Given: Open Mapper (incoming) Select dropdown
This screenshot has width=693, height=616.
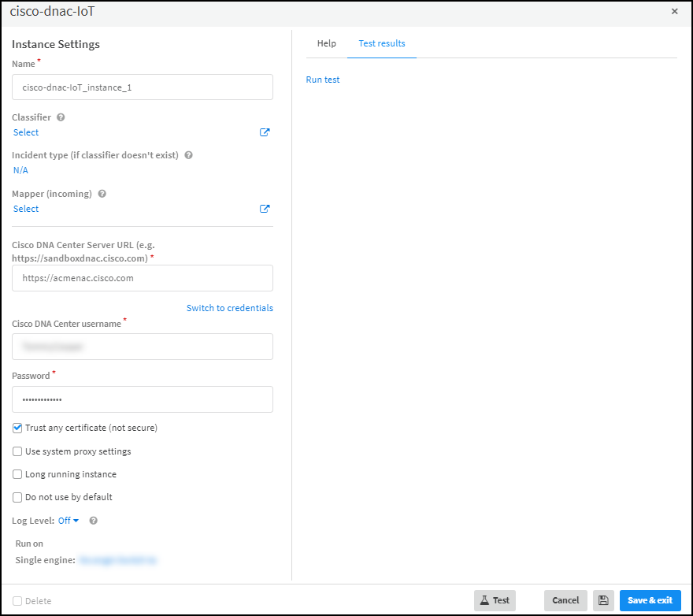Looking at the screenshot, I should (x=26, y=209).
